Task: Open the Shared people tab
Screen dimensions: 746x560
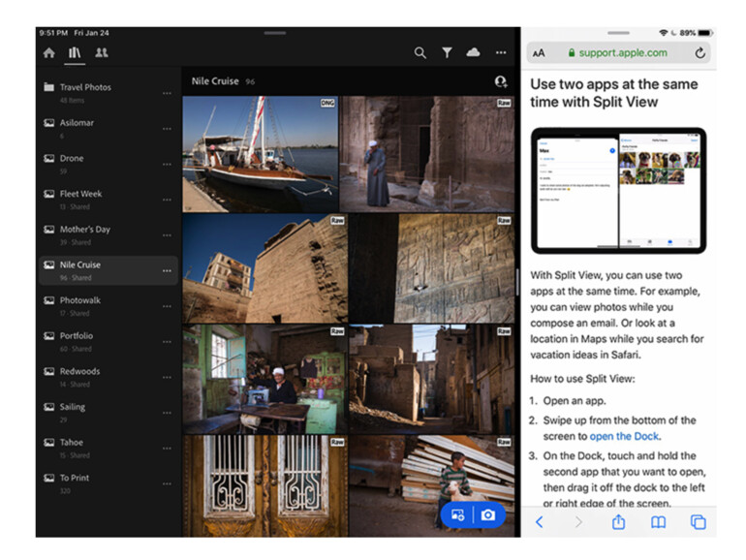Action: coord(102,53)
